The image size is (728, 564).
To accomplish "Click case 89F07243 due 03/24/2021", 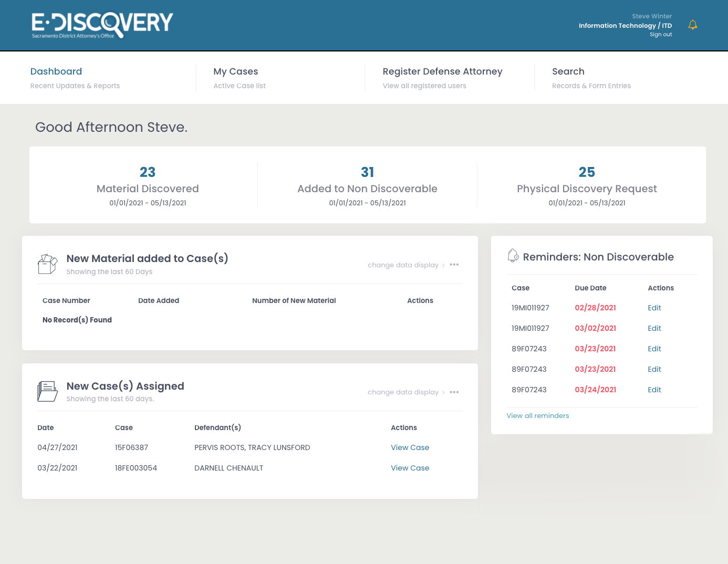I will point(529,390).
